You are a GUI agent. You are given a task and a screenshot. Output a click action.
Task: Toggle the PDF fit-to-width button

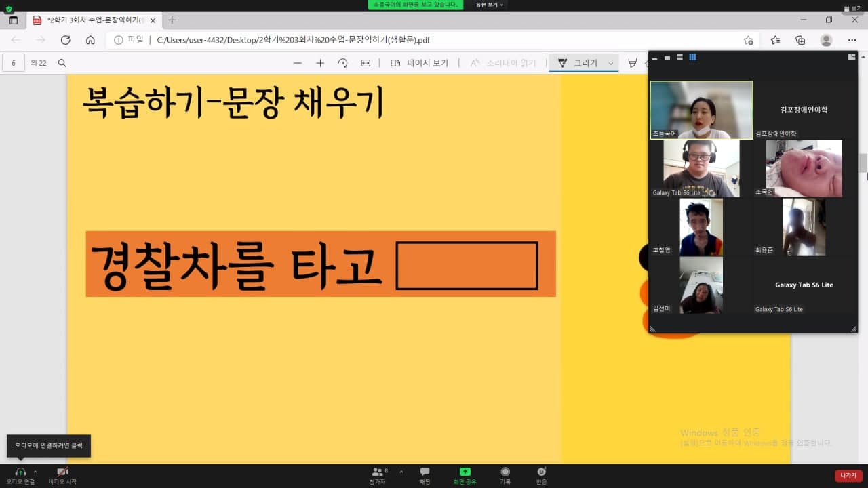coord(366,63)
